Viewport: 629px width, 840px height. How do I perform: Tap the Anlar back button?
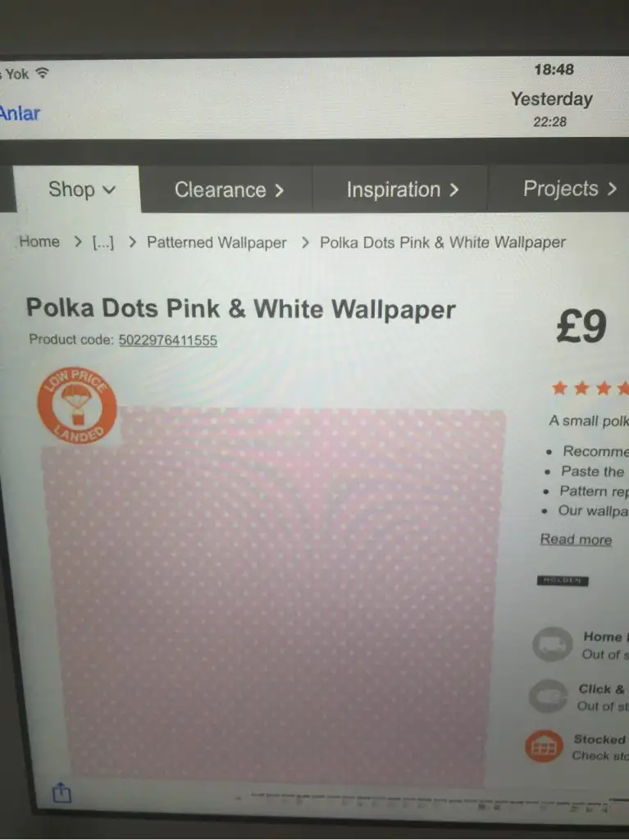[20, 113]
